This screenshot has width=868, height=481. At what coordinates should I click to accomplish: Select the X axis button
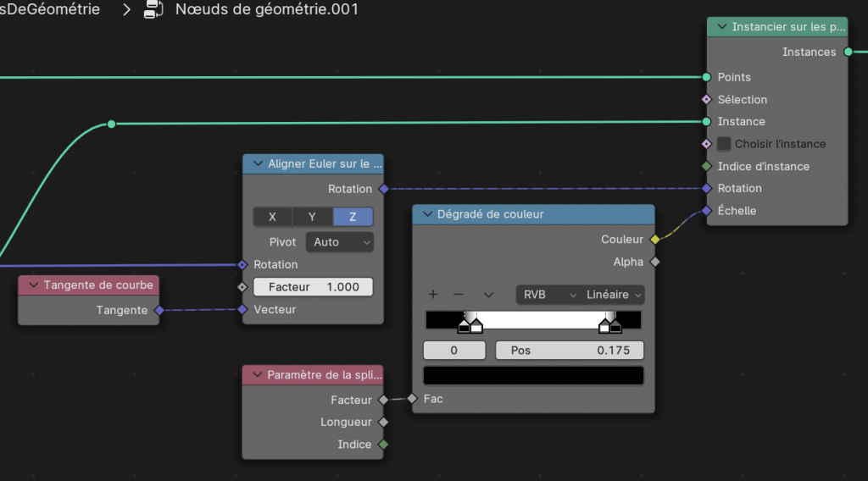272,217
